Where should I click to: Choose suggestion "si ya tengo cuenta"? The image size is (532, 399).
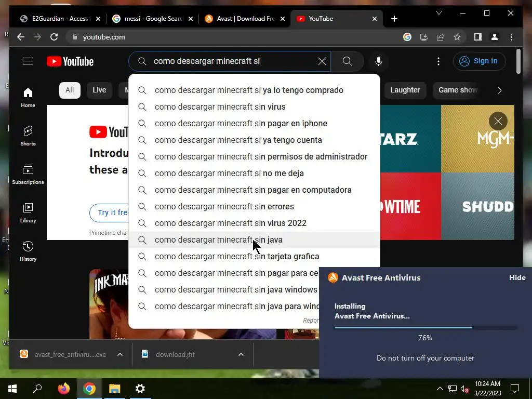point(254,140)
